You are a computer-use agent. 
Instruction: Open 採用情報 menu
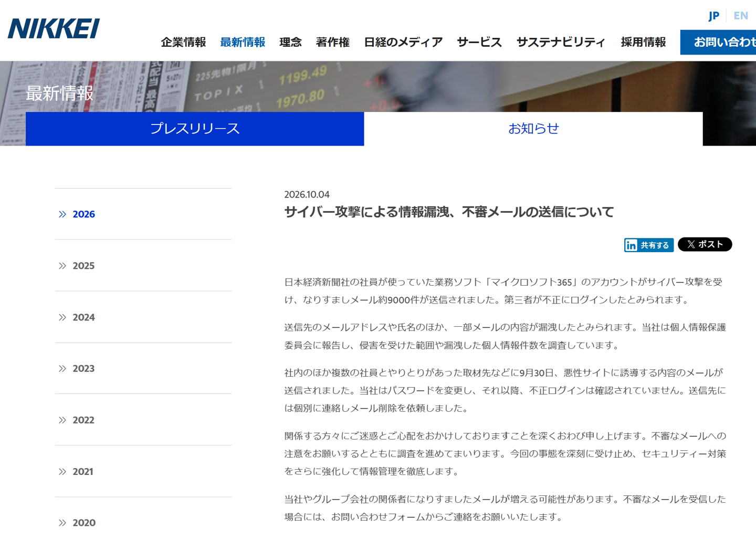(643, 42)
